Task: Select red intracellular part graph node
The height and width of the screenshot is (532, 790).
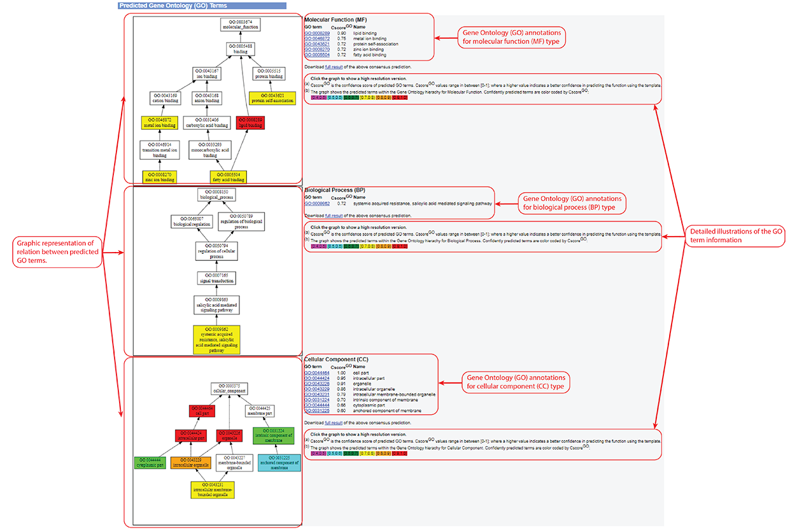Action: click(x=192, y=436)
